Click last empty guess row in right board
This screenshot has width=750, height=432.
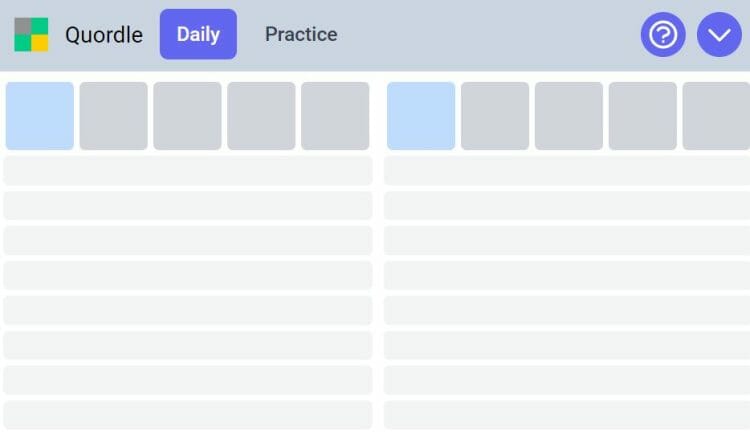point(567,415)
